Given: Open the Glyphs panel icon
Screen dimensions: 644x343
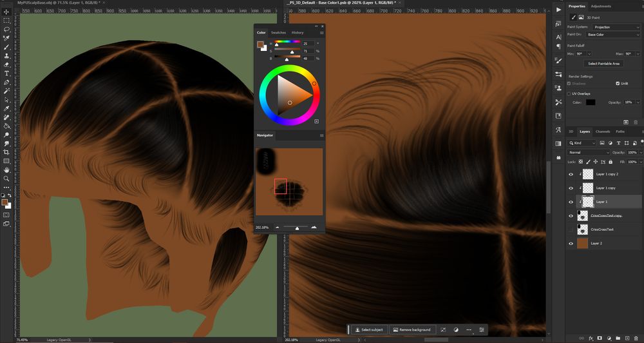Looking at the screenshot, I should click(x=558, y=130).
